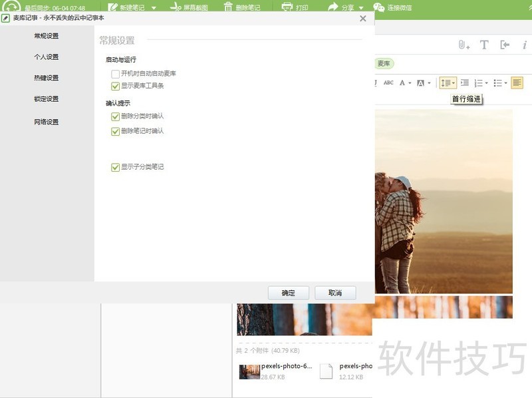Click the first-line indent icon
Image resolution: width=532 pixels, height=398 pixels.
click(x=465, y=83)
